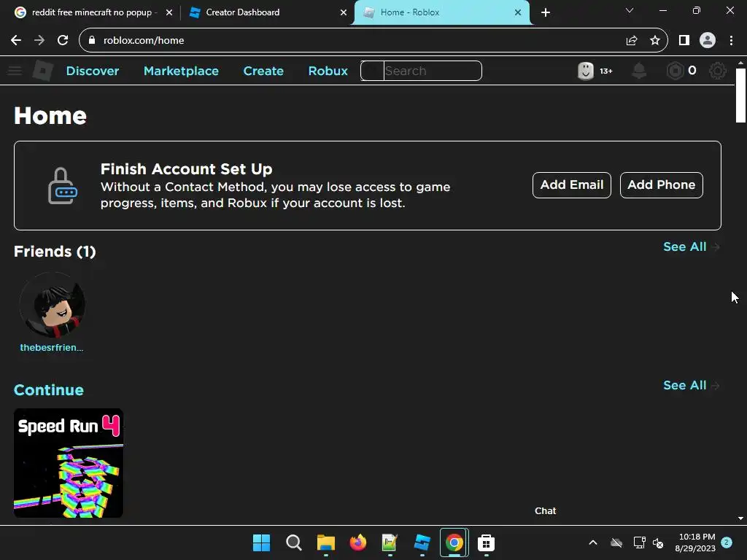Open the Continue section heading link
The height and width of the screenshot is (560, 747).
(x=49, y=390)
